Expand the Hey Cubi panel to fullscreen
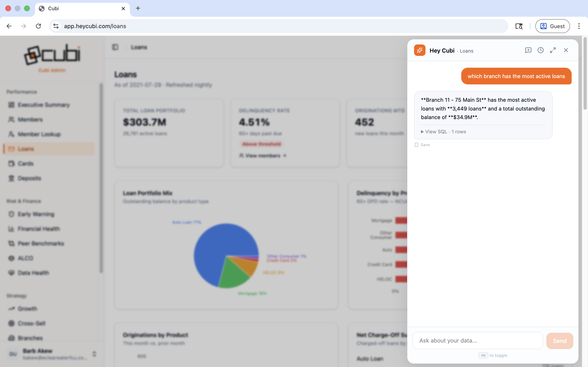The height and width of the screenshot is (367, 588). [553, 50]
